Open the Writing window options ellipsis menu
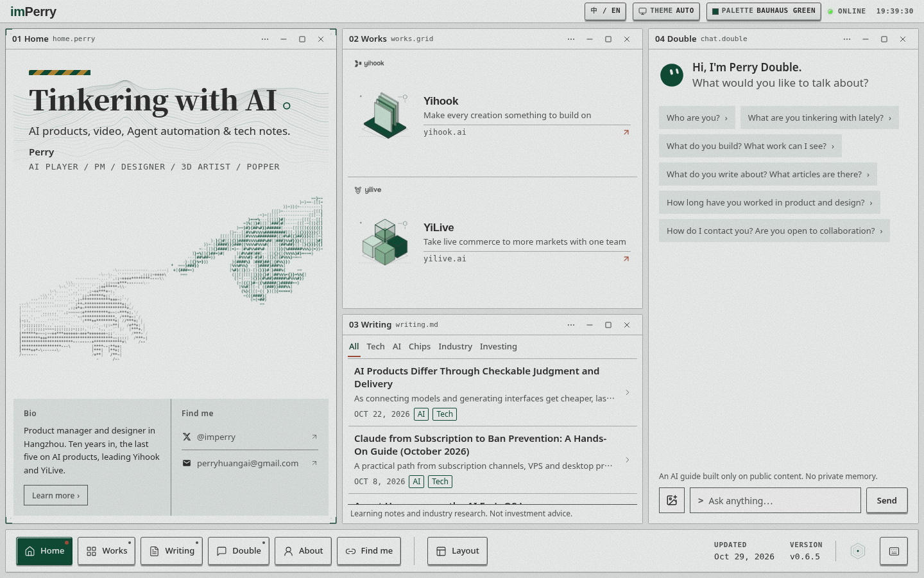Image resolution: width=924 pixels, height=578 pixels. pos(571,325)
